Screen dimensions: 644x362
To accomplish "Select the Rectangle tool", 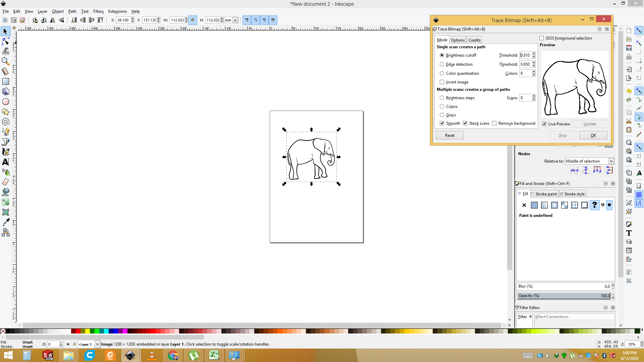I will pos(5,81).
